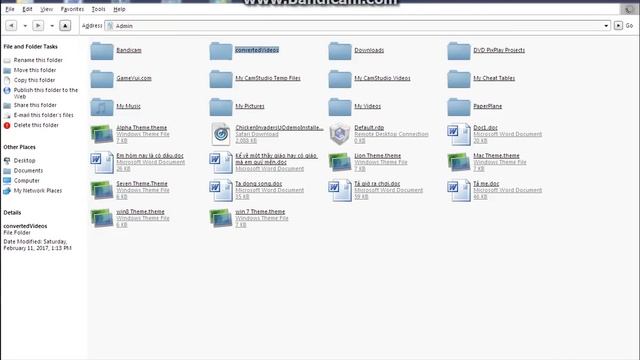This screenshot has height=360, width=640.
Task: Click Rename this folder task
Action: coord(38,60)
